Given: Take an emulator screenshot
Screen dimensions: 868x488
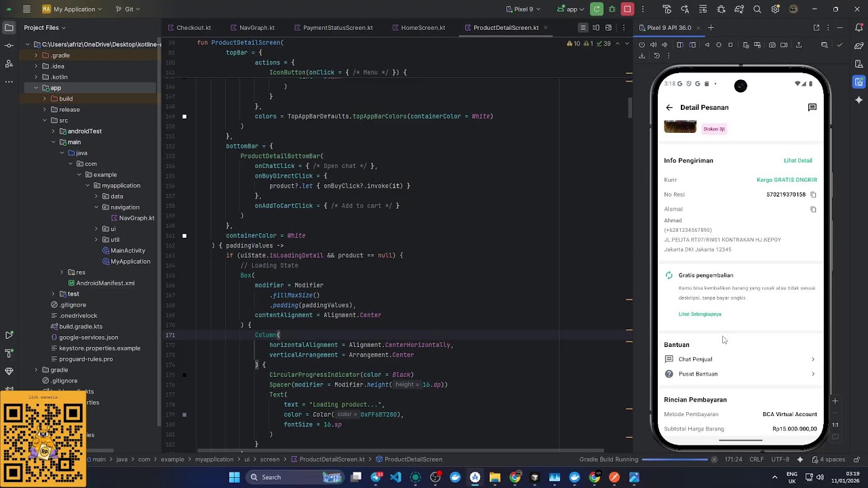Looking at the screenshot, I should click(772, 45).
